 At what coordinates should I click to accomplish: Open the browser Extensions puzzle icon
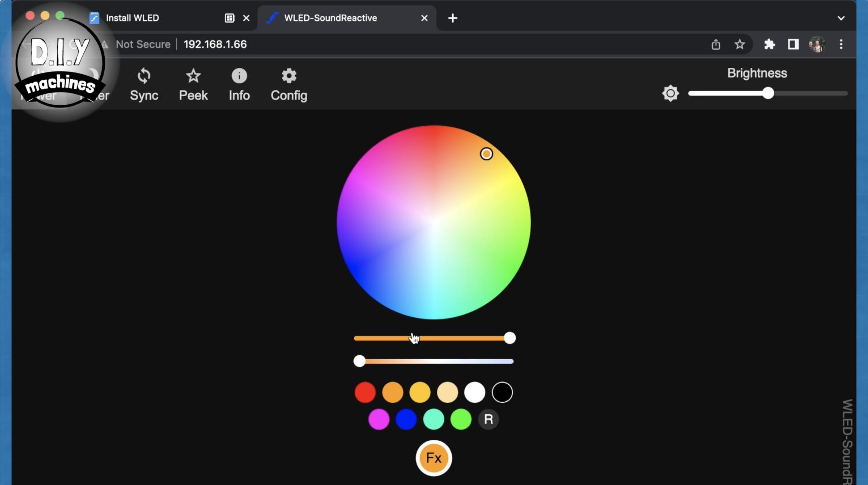point(769,44)
